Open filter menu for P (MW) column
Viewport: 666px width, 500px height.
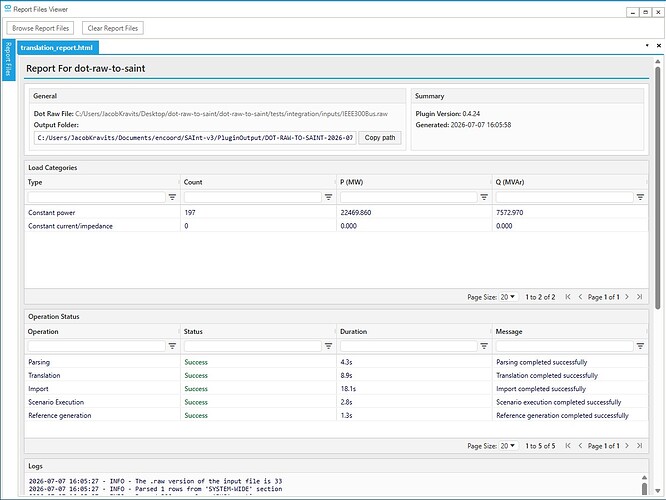(484, 197)
